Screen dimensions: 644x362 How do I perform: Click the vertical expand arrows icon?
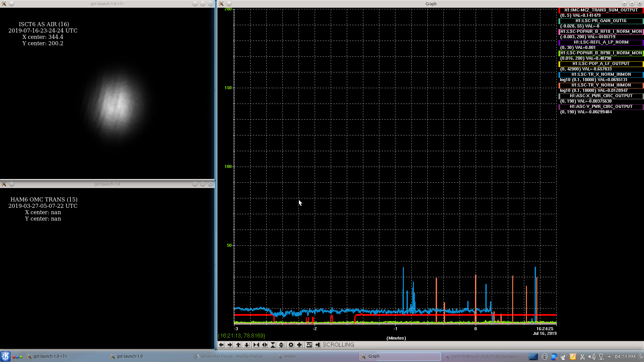coord(281,345)
